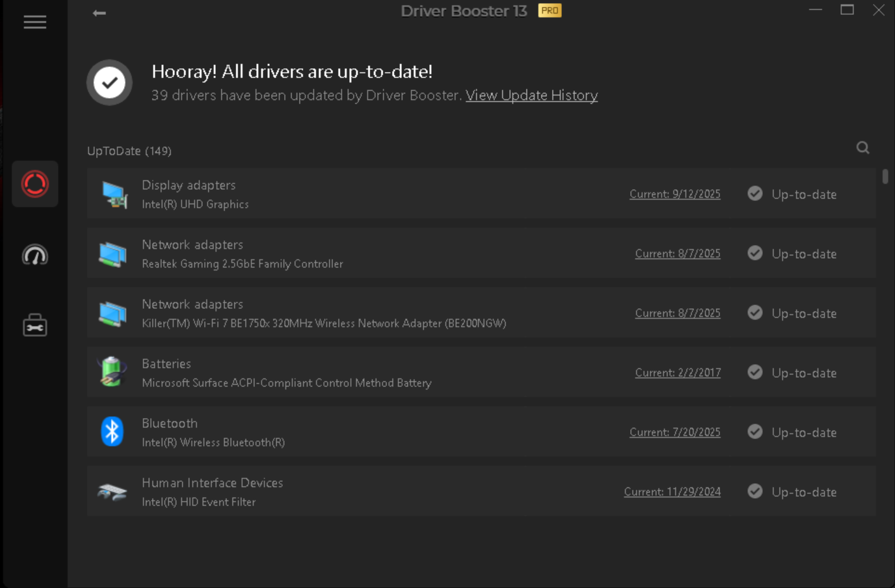Click the checkmark beside Intel UHD Graphics status

coord(755,194)
